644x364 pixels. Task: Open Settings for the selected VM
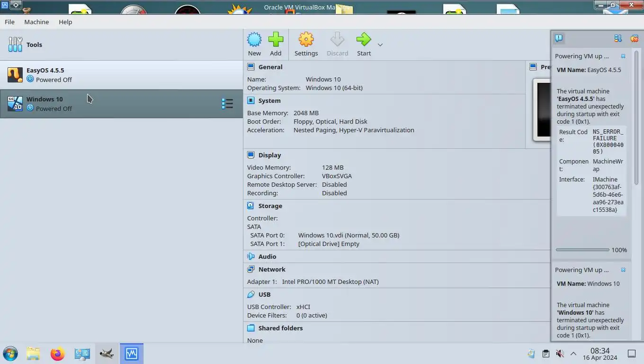click(x=306, y=45)
